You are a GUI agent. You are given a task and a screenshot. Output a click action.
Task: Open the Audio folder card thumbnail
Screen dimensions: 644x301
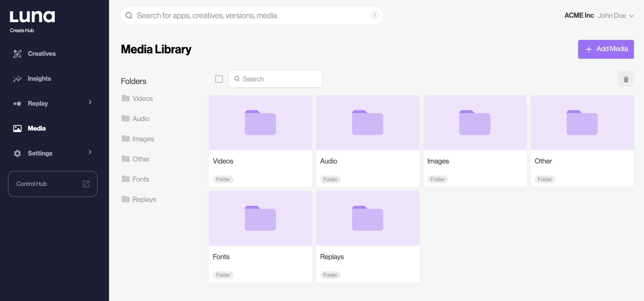pos(368,123)
